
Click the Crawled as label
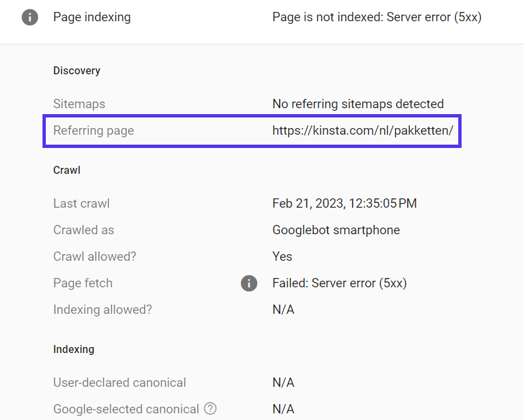84,230
